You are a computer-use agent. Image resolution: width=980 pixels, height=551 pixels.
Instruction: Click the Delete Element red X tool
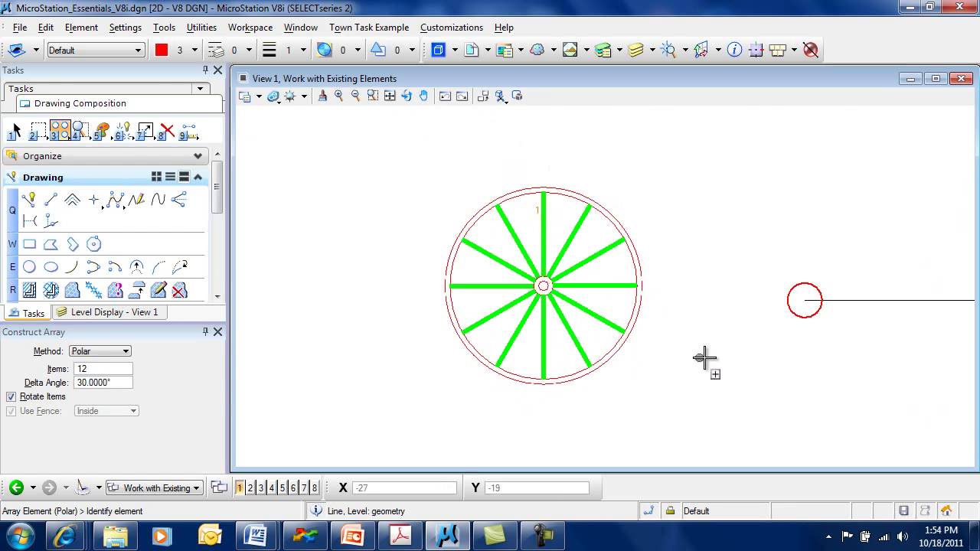coord(167,131)
